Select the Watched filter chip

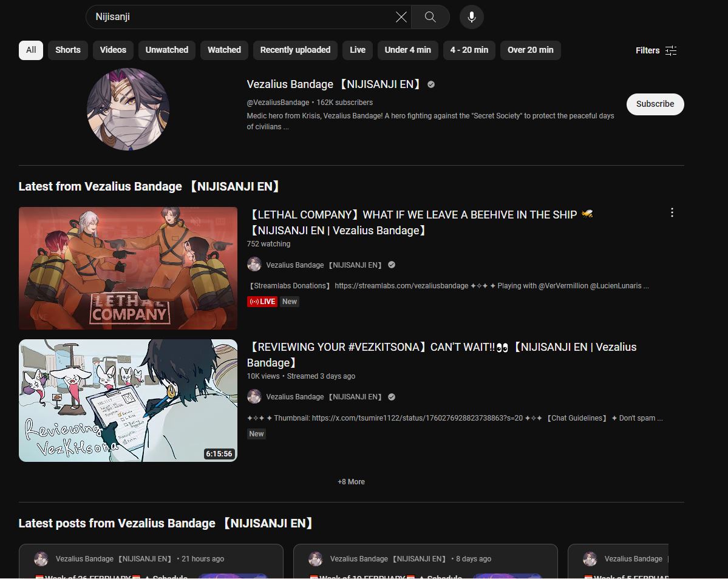coord(224,50)
